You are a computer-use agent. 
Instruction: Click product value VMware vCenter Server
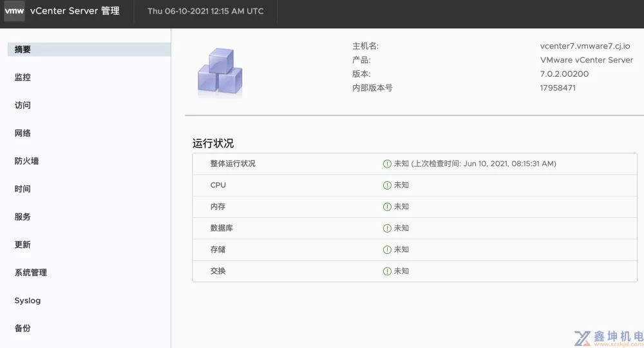pyautogui.click(x=587, y=60)
